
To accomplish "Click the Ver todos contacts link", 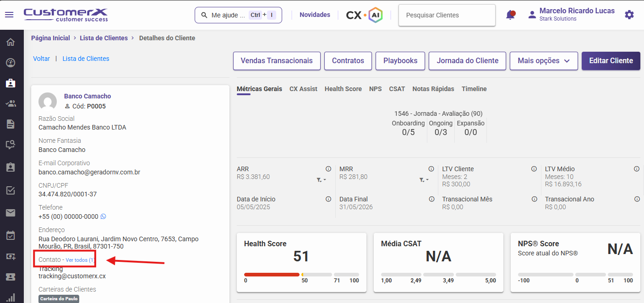I will 80,260.
